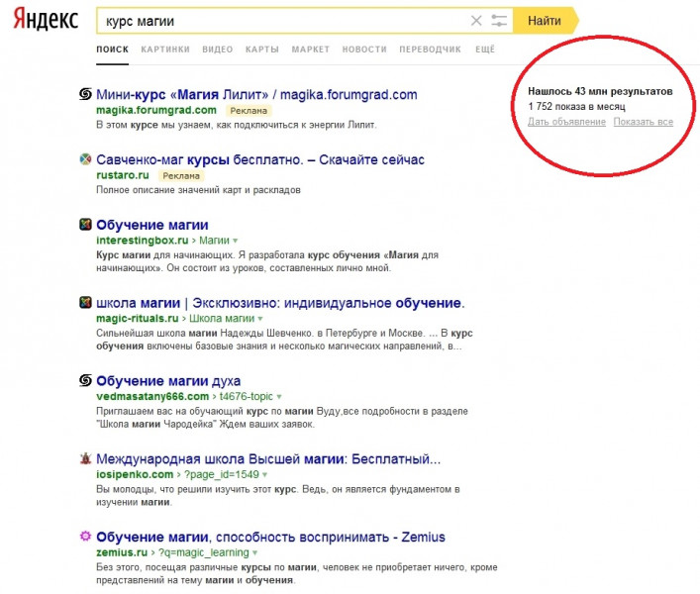This screenshot has height=594, width=700.
Task: Click the ?q=magic_learning breadcrumb link
Action: [203, 552]
